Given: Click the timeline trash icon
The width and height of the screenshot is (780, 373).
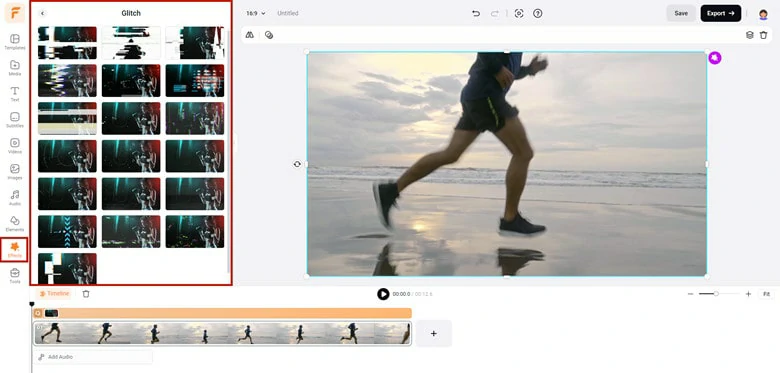Looking at the screenshot, I should pyautogui.click(x=86, y=294).
